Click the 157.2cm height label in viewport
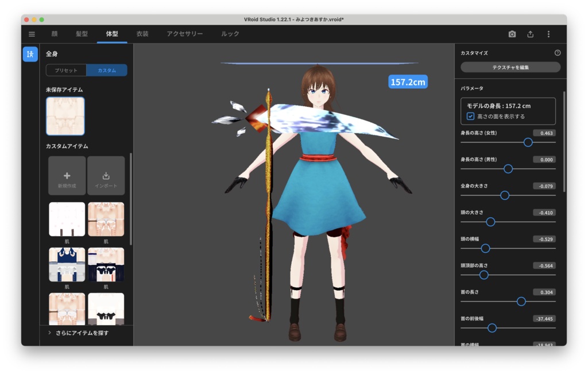This screenshot has width=588, height=374. (408, 82)
